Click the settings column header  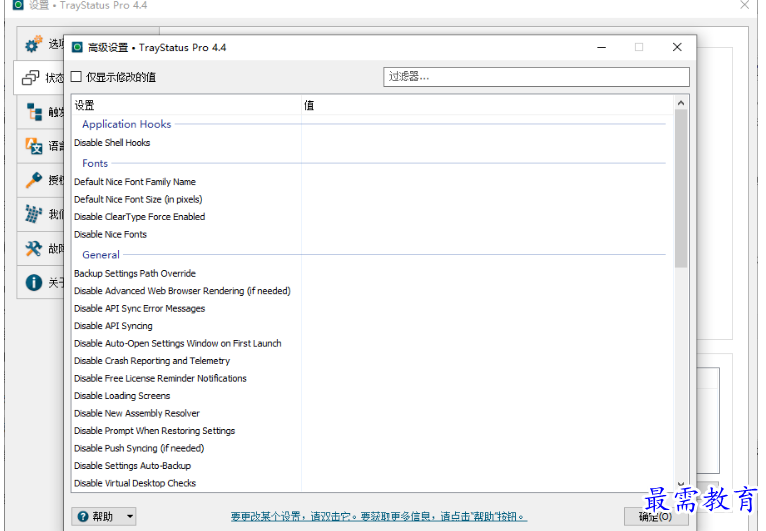(187, 105)
